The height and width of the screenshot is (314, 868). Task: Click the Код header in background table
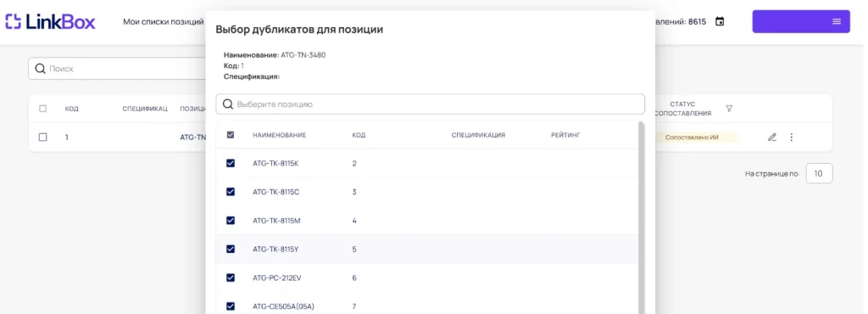click(x=71, y=109)
